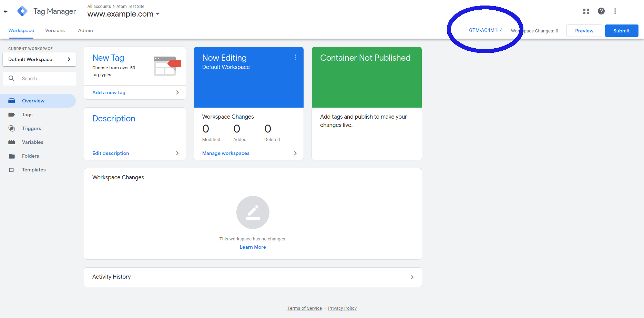Open the top-right three-dot options menu

pyautogui.click(x=615, y=11)
